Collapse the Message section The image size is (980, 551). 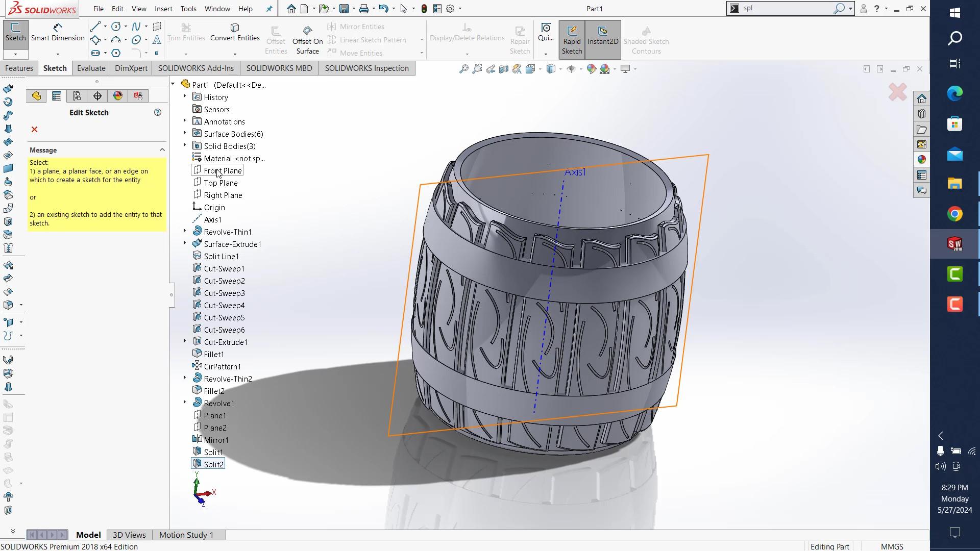tap(162, 150)
